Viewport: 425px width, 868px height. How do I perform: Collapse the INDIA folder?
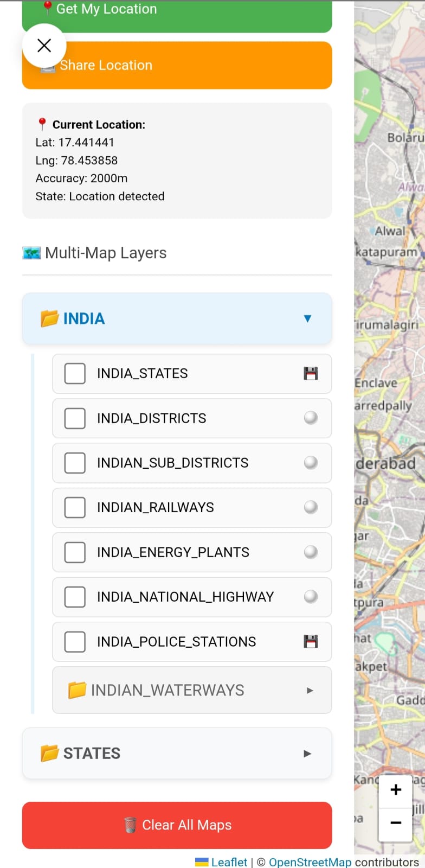click(177, 318)
